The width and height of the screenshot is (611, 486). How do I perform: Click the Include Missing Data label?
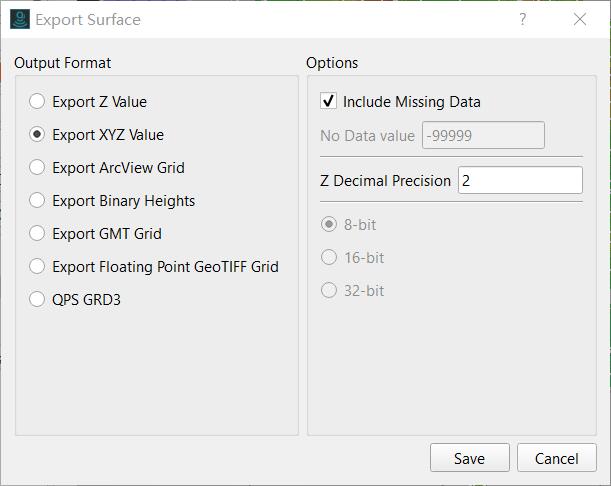click(x=411, y=102)
